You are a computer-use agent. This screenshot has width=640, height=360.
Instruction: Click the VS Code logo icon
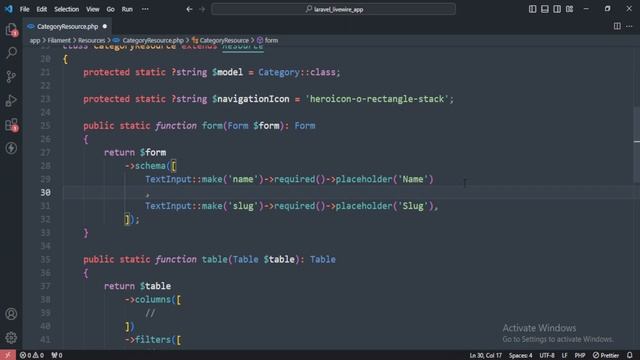point(8,9)
